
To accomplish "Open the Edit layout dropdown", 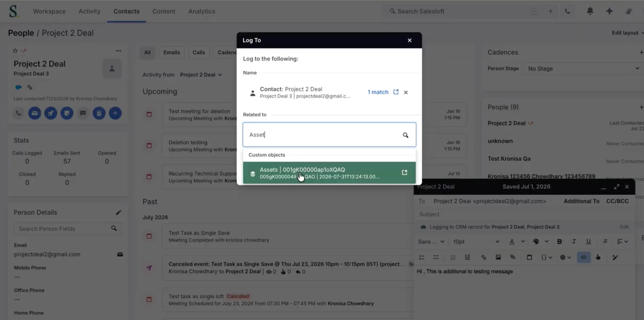I will click(627, 33).
